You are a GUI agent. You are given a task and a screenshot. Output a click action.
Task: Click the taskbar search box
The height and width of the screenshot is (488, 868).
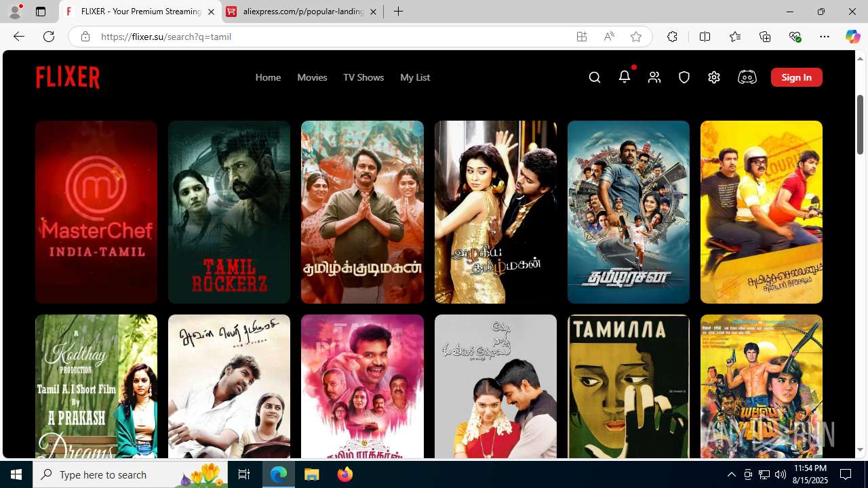[x=130, y=474]
